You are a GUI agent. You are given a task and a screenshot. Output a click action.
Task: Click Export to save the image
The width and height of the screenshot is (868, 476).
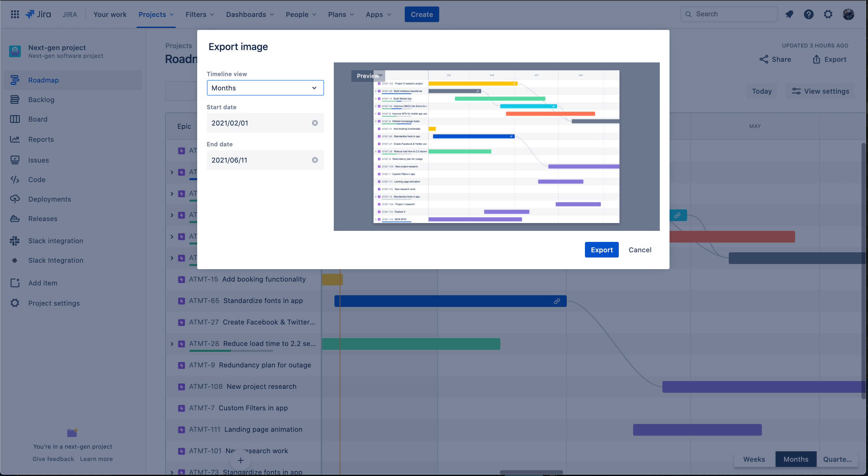pyautogui.click(x=602, y=249)
